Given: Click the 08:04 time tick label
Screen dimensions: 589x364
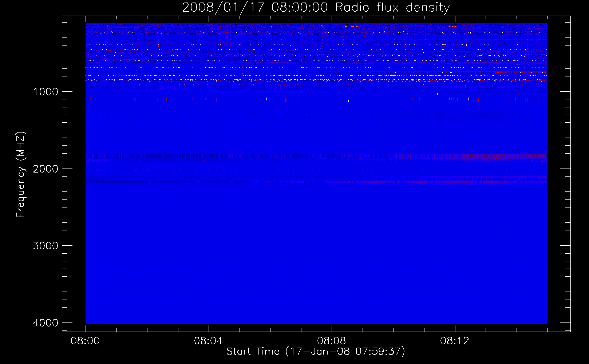Looking at the screenshot, I should (208, 341).
